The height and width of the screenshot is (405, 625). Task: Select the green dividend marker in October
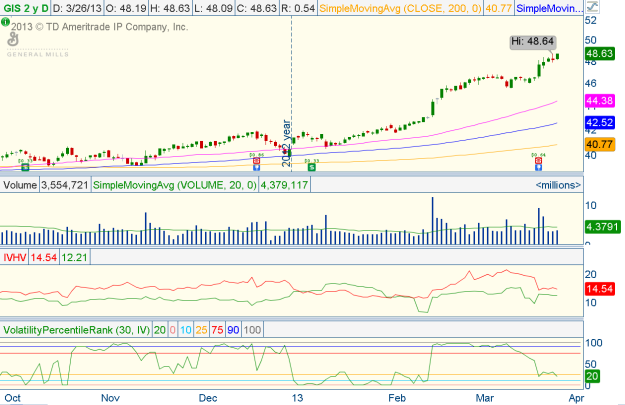pos(24,167)
